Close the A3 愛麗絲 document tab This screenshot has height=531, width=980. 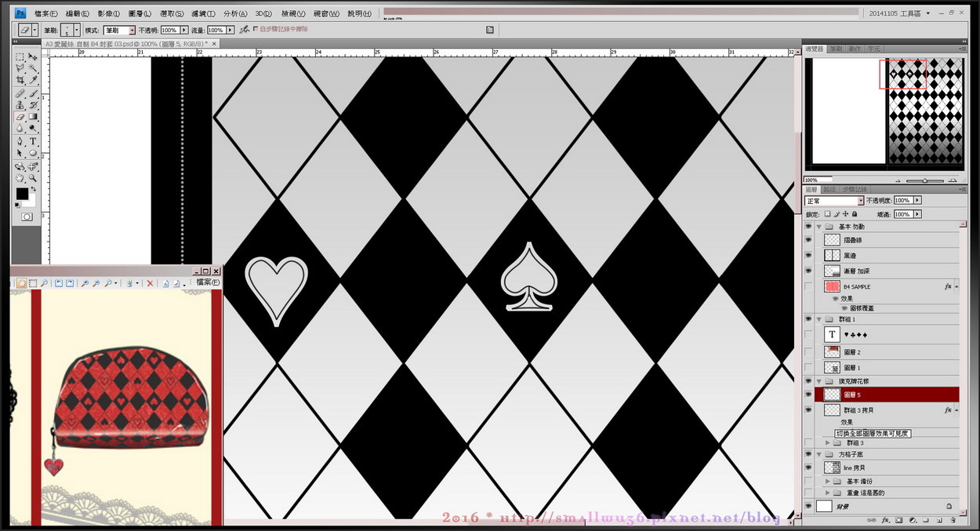(214, 44)
